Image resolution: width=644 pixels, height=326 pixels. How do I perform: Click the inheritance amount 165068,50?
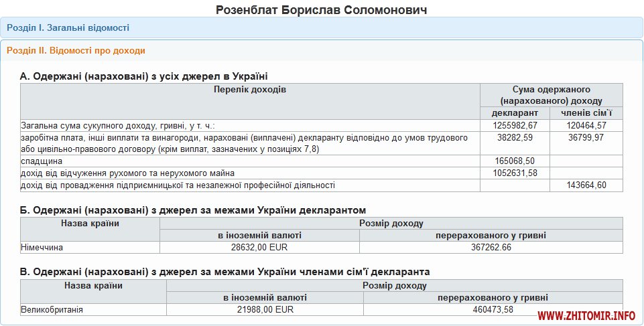(x=515, y=161)
